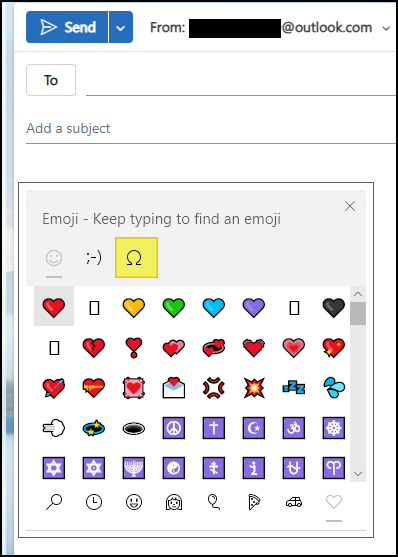The height and width of the screenshot is (557, 398).
Task: Select the green heart emoji
Action: [173, 307]
